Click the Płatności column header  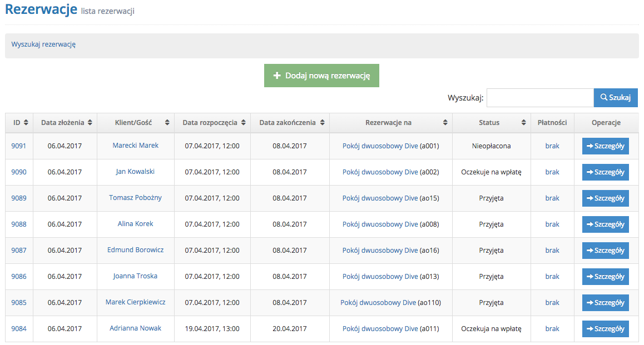[x=552, y=123]
